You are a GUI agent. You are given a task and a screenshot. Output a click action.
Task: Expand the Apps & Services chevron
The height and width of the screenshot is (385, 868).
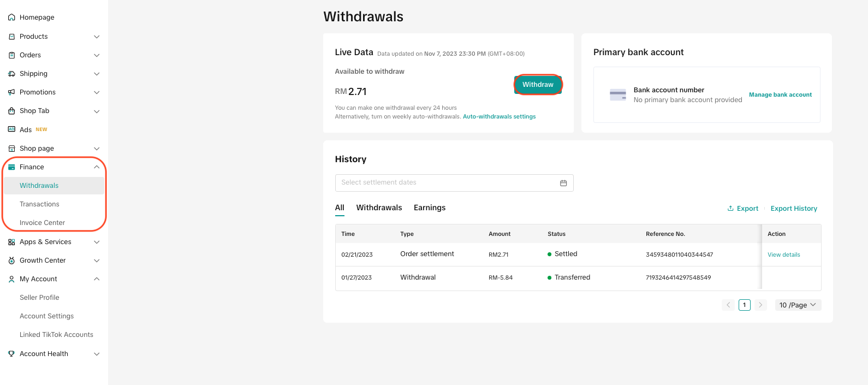point(97,242)
